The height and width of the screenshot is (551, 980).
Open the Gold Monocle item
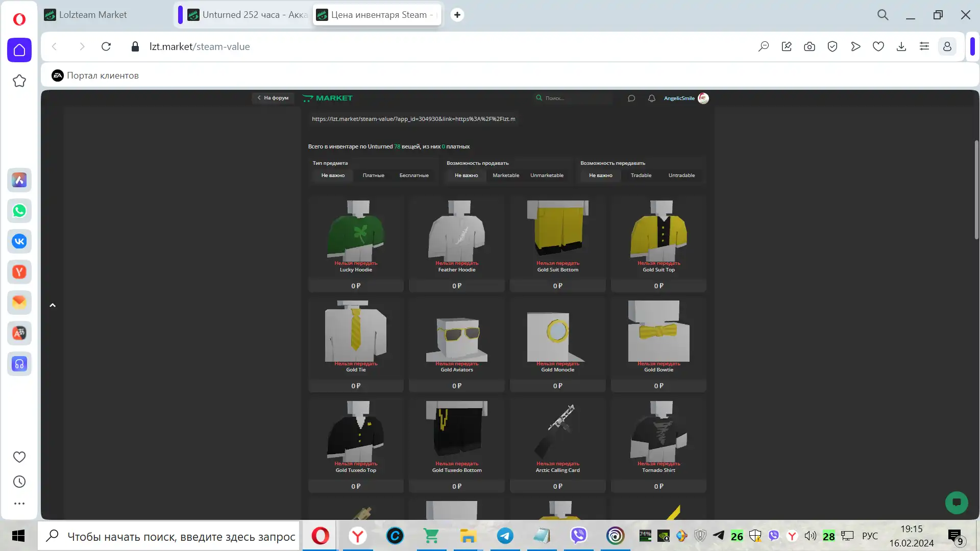tap(558, 345)
